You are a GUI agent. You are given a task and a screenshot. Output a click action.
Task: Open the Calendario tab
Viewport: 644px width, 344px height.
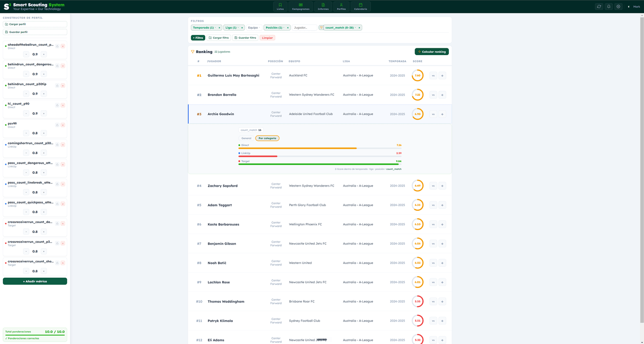[x=361, y=6]
